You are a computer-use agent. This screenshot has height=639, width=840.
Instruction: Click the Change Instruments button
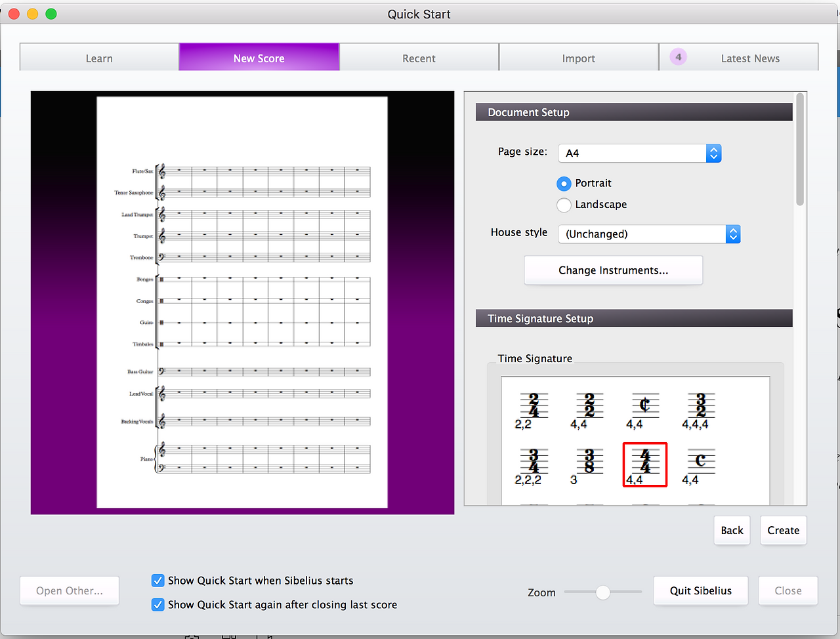[x=614, y=270]
